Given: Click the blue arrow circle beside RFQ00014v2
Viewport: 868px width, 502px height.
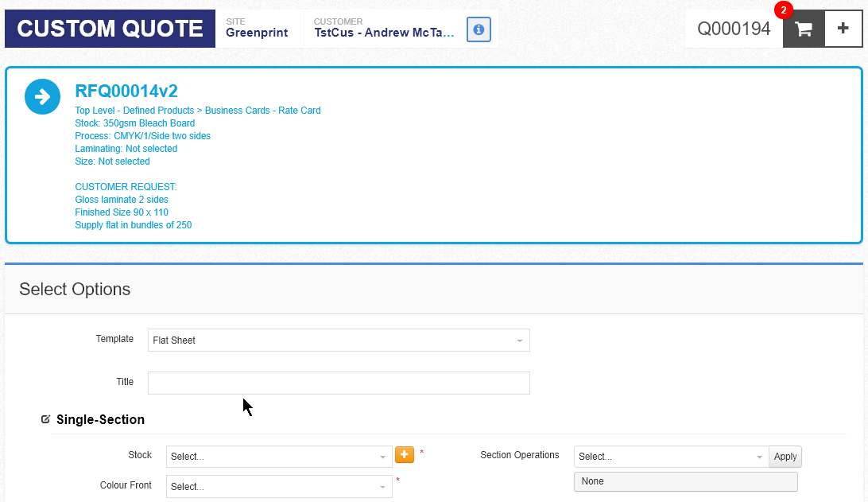Looking at the screenshot, I should (x=43, y=97).
